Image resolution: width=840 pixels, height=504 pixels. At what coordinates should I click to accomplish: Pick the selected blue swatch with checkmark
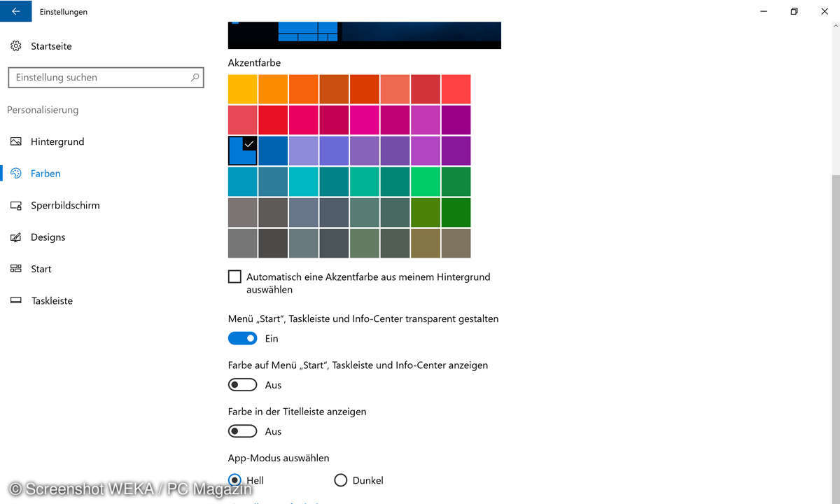click(243, 150)
